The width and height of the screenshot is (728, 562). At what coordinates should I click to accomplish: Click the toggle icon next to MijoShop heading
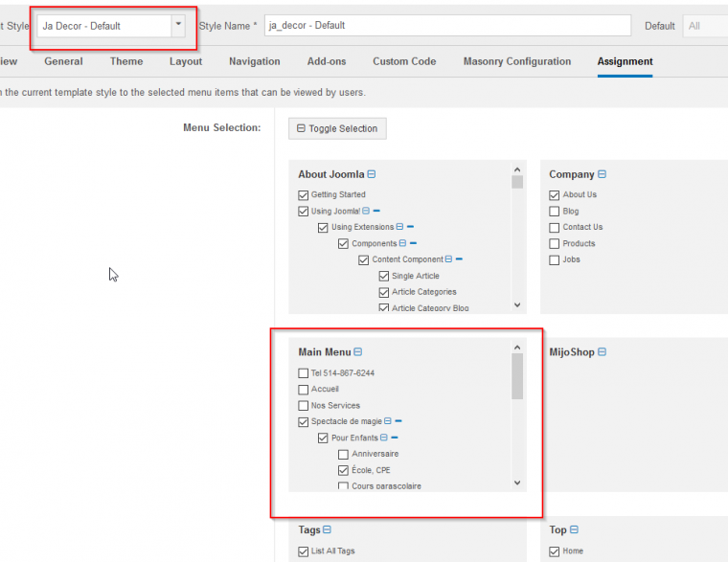pyautogui.click(x=603, y=352)
